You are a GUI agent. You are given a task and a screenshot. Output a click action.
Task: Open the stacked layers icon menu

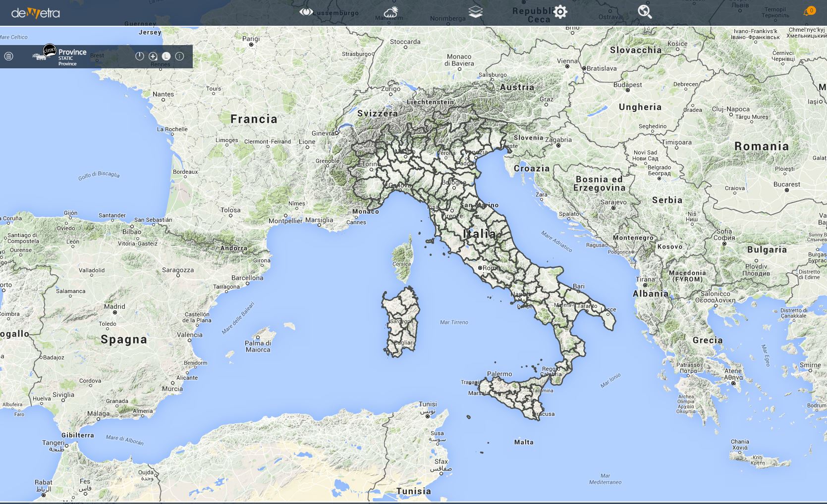click(x=475, y=12)
